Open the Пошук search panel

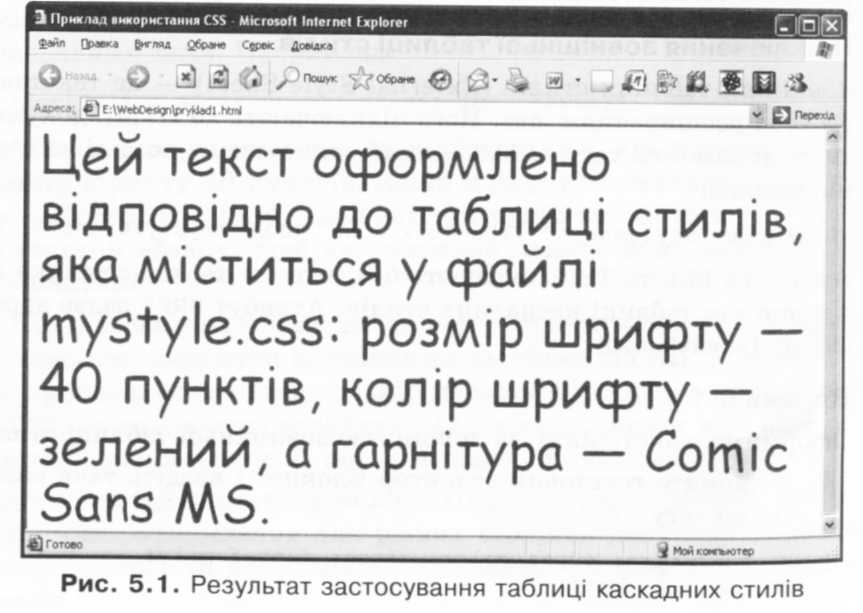click(x=306, y=79)
